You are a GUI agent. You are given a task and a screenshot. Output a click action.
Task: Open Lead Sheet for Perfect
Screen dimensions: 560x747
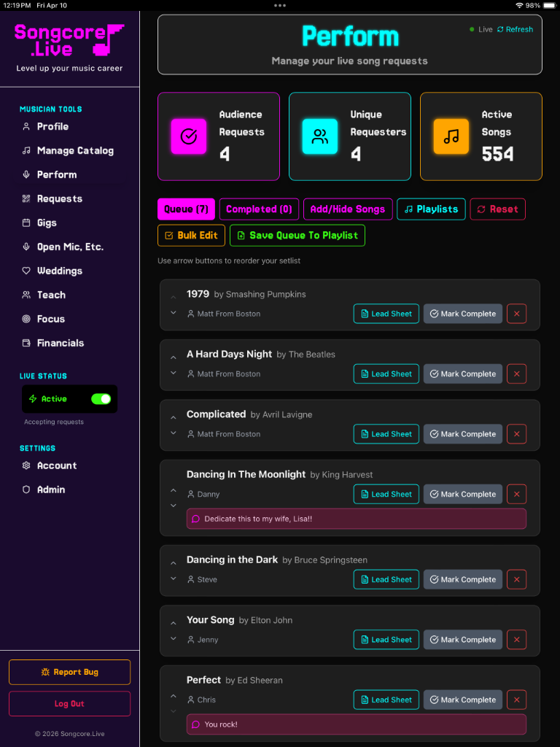386,700
